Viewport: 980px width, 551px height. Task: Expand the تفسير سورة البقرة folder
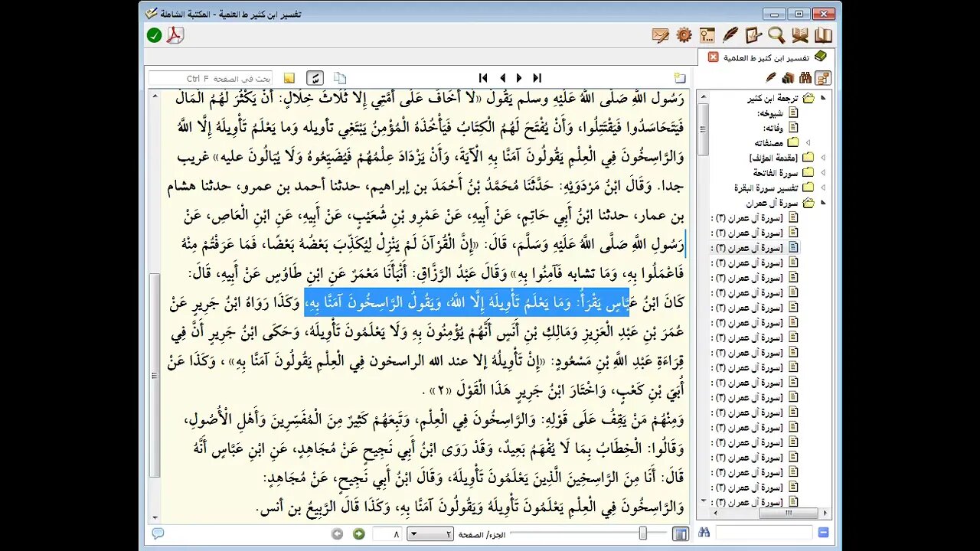pyautogui.click(x=823, y=188)
